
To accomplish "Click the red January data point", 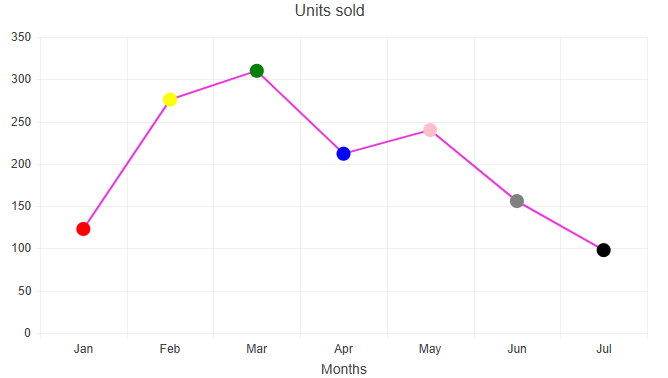I will point(83,229).
